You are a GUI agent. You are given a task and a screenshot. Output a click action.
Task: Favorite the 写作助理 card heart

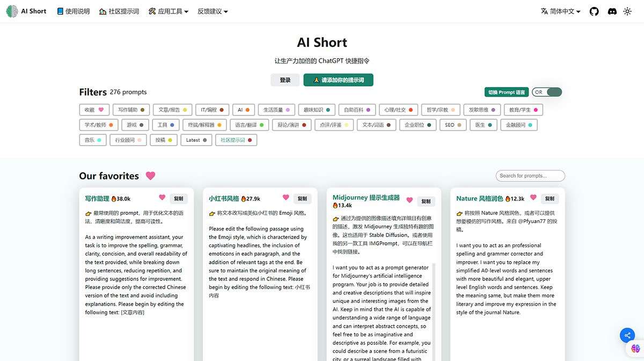pyautogui.click(x=162, y=198)
